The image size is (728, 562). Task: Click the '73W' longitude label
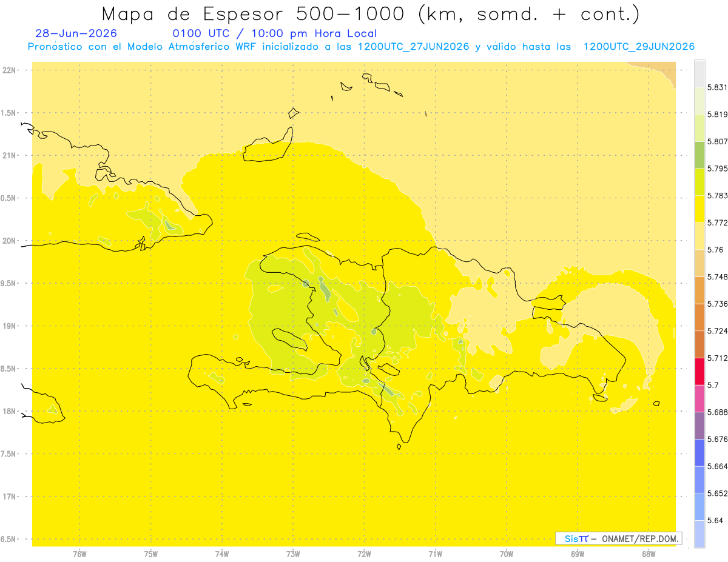[x=293, y=554]
